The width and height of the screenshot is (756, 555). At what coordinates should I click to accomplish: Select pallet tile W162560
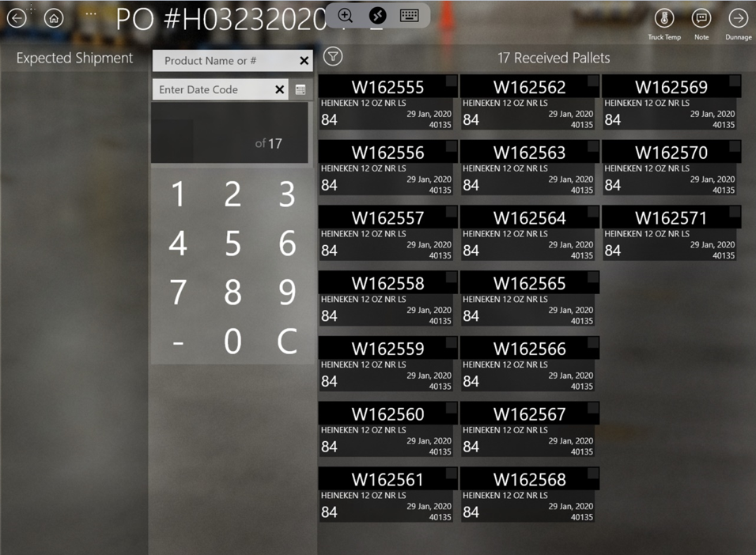click(x=387, y=429)
